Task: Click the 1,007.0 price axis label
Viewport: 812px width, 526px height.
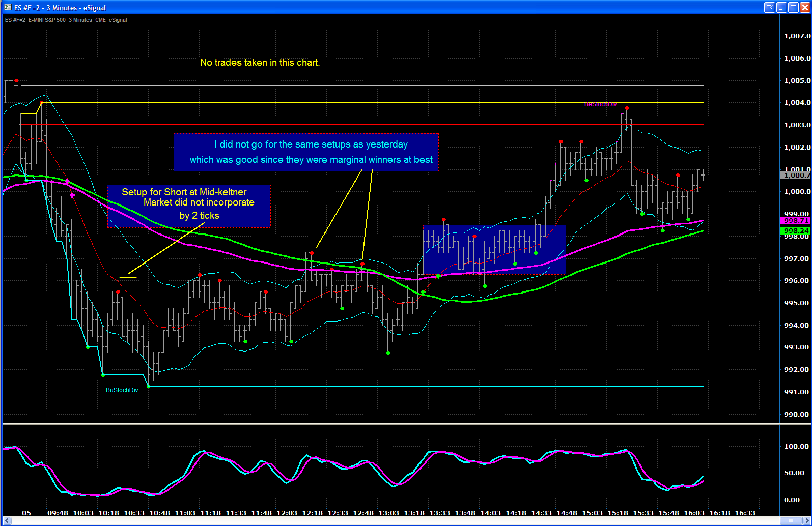Action: point(797,36)
